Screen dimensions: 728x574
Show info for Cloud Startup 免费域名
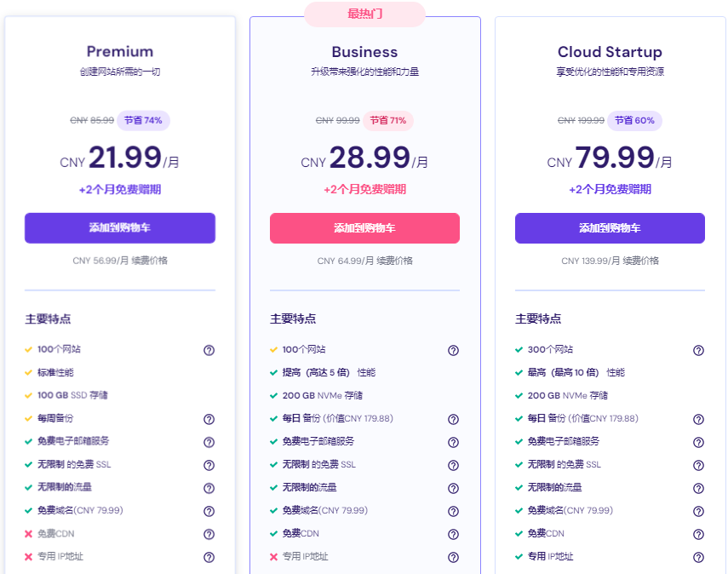[698, 511]
